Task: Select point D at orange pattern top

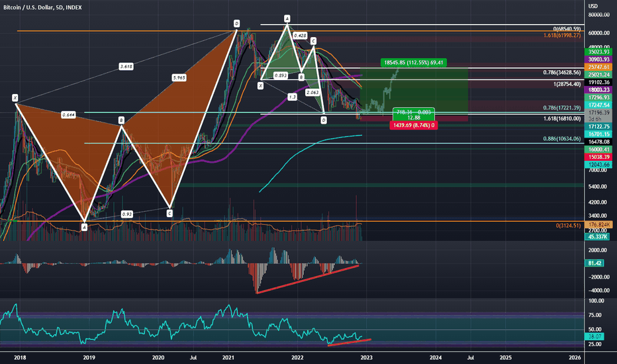Action: pos(236,24)
